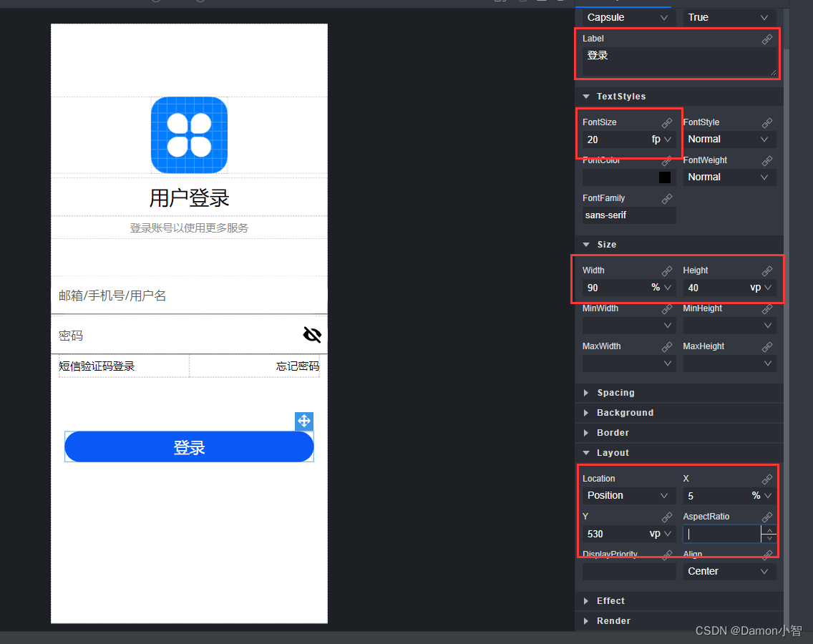Open the MaxHeight unit dropdown
Image resolution: width=813 pixels, height=644 pixels.
[x=768, y=364]
